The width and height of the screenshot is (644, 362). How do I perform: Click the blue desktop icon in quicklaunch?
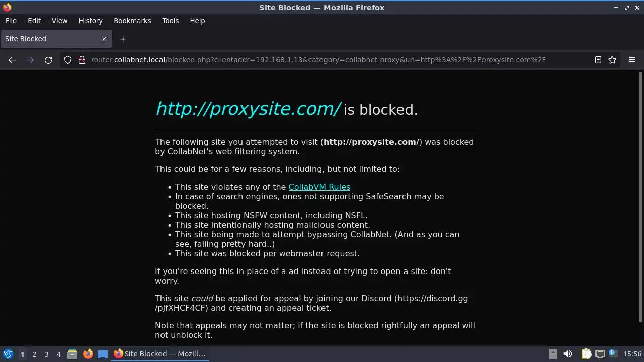[103, 354]
